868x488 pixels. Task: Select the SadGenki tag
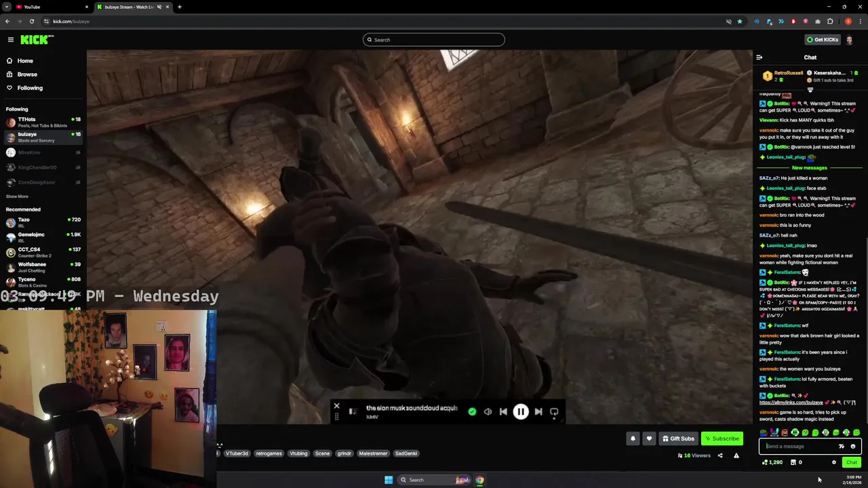pos(406,453)
